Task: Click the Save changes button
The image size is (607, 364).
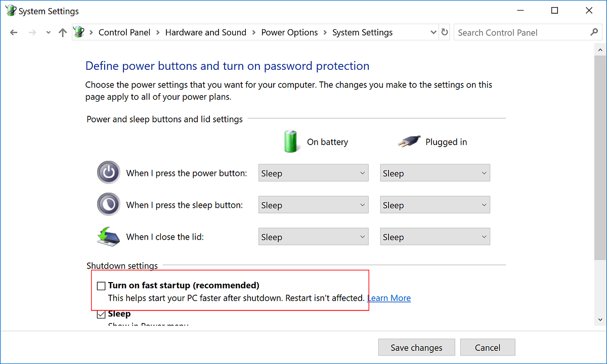Action: click(x=416, y=347)
